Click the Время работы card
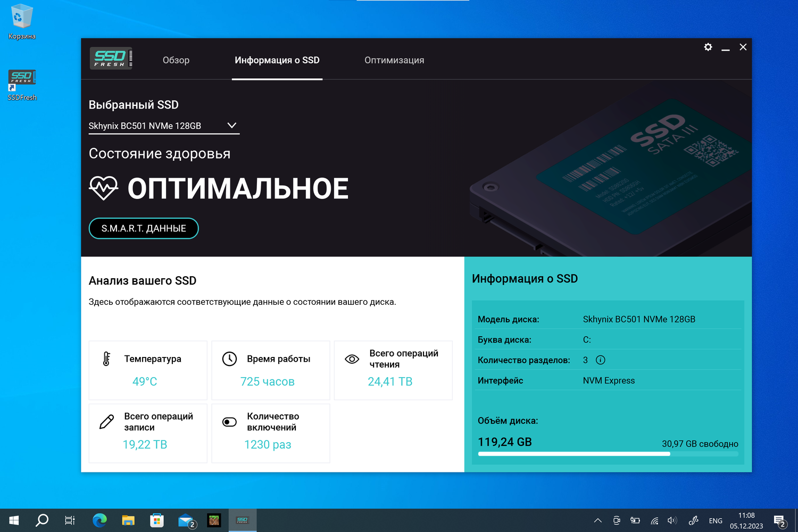Image resolution: width=798 pixels, height=532 pixels. point(271,370)
